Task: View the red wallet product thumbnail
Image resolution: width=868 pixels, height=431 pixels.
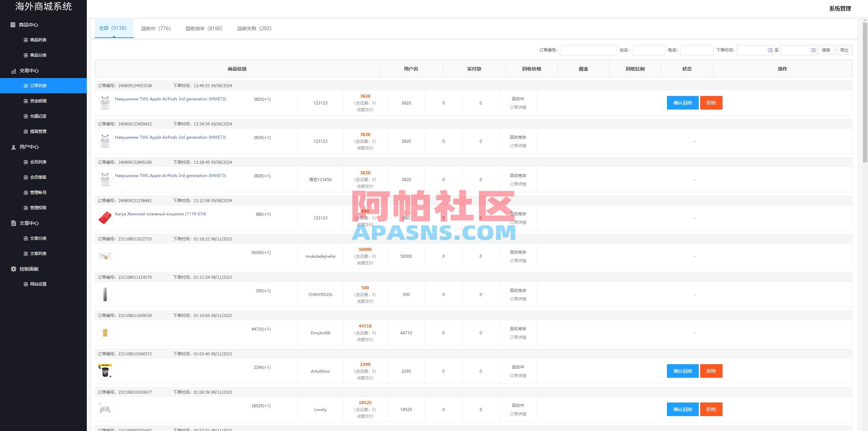Action: 105,217
